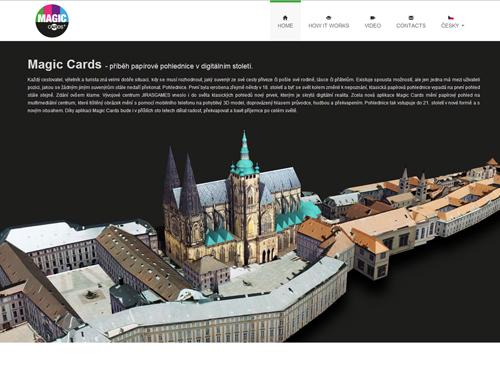Viewport: 500px width, 376px height.
Task: Click the caret arrow beside ČESKY
Action: (x=463, y=26)
